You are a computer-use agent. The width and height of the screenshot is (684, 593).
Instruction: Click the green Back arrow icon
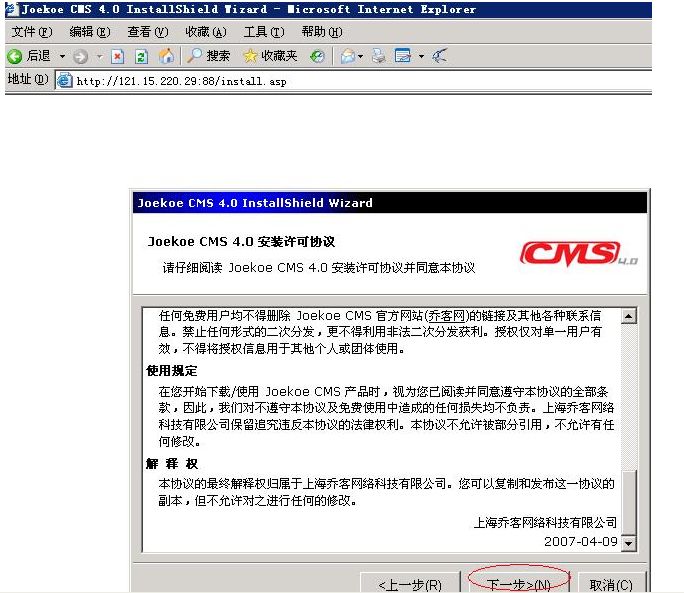[x=14, y=56]
